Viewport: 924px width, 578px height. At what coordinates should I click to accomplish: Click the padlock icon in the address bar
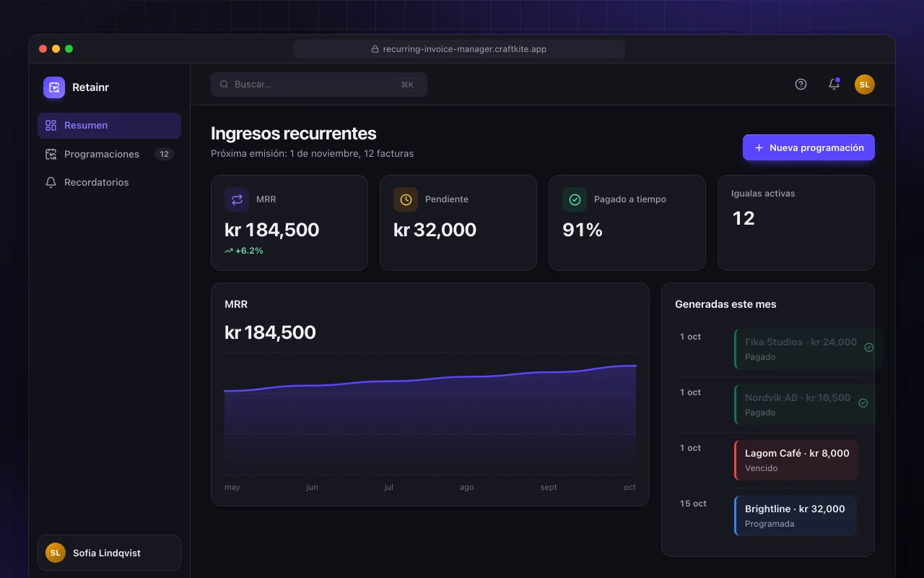click(375, 49)
